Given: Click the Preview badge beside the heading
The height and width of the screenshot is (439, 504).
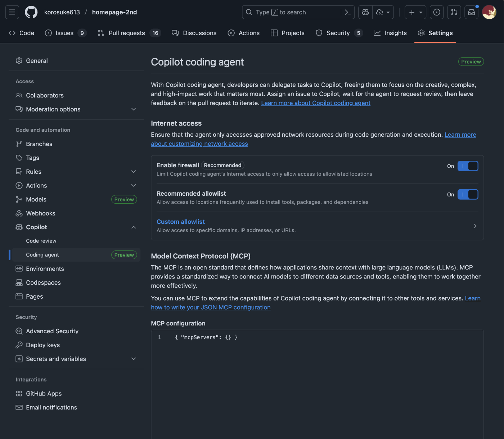Looking at the screenshot, I should click(x=471, y=62).
